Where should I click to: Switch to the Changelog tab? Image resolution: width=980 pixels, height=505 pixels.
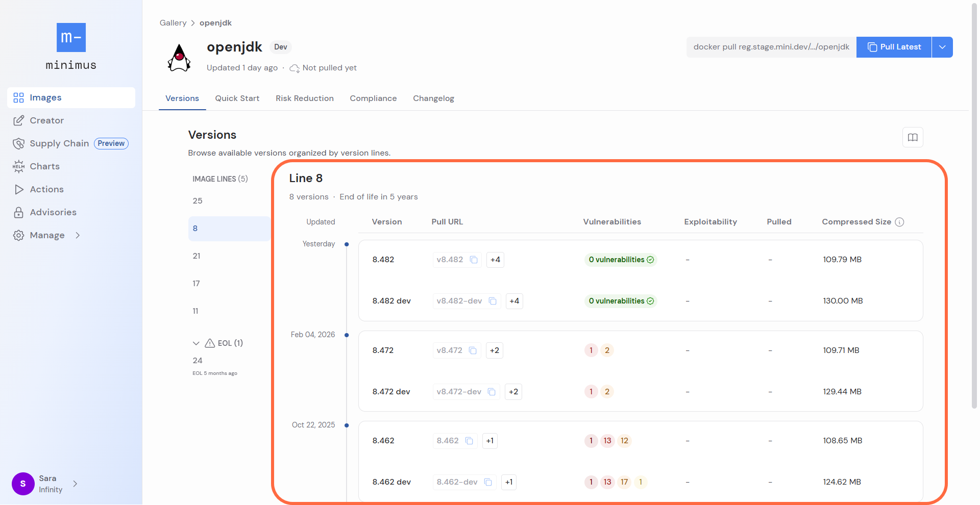[x=433, y=98]
